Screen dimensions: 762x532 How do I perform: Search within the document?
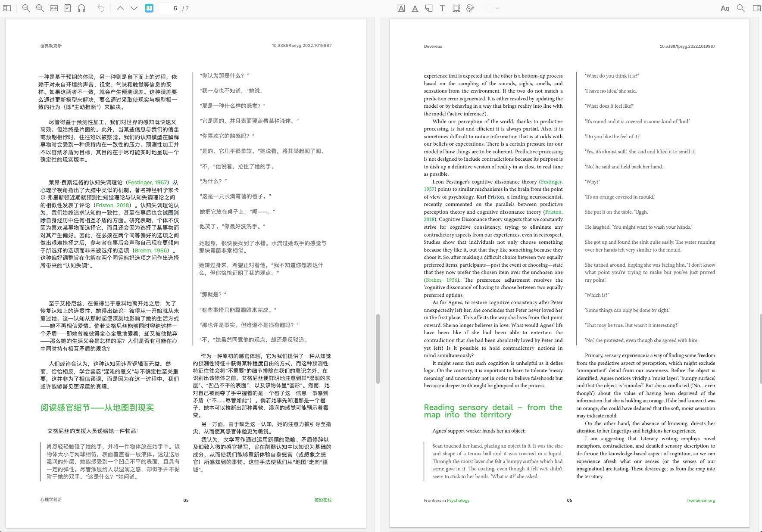(741, 8)
